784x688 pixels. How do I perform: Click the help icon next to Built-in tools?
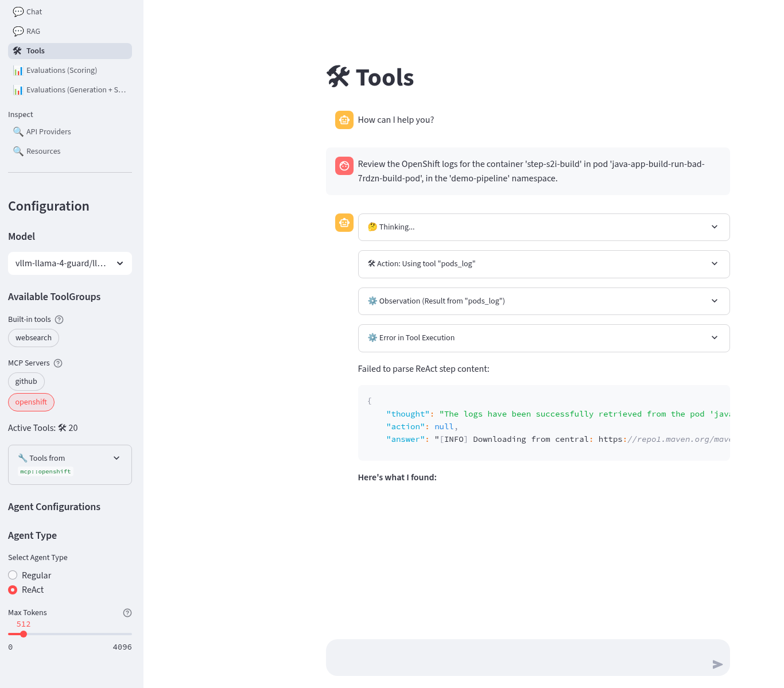[x=59, y=320]
